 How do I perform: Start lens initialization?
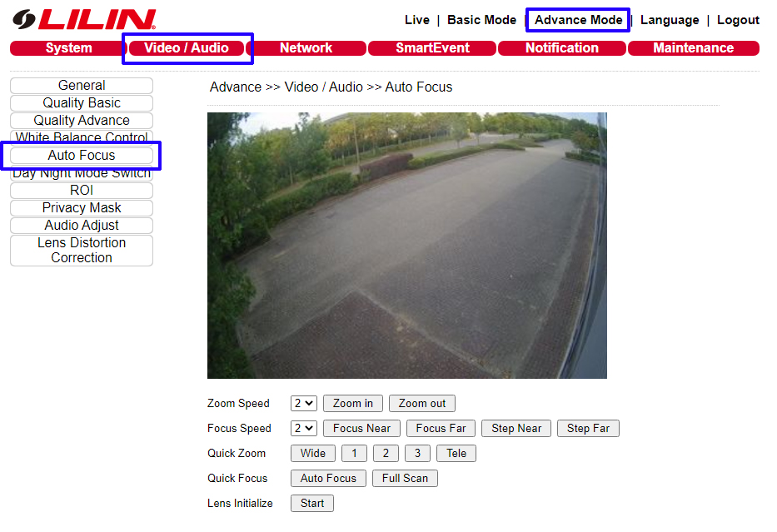tap(312, 503)
